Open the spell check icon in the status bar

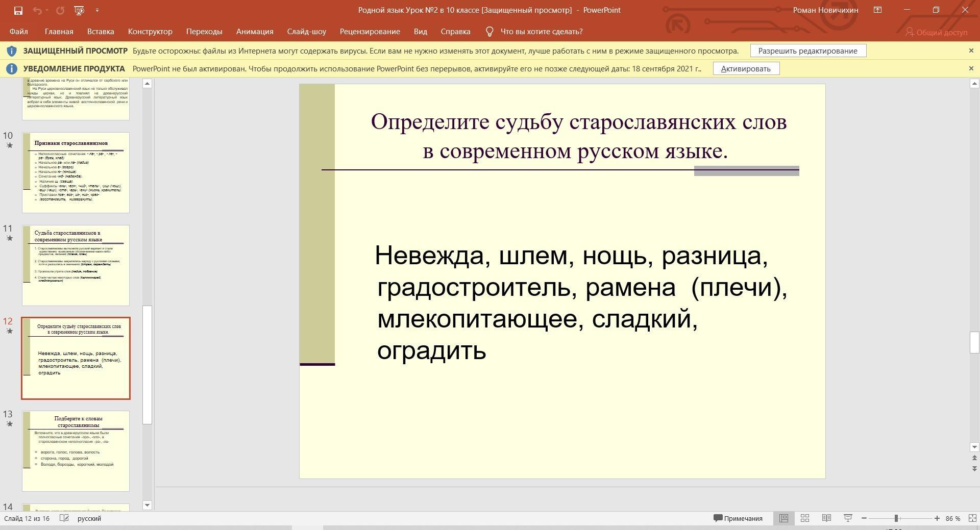click(64, 518)
